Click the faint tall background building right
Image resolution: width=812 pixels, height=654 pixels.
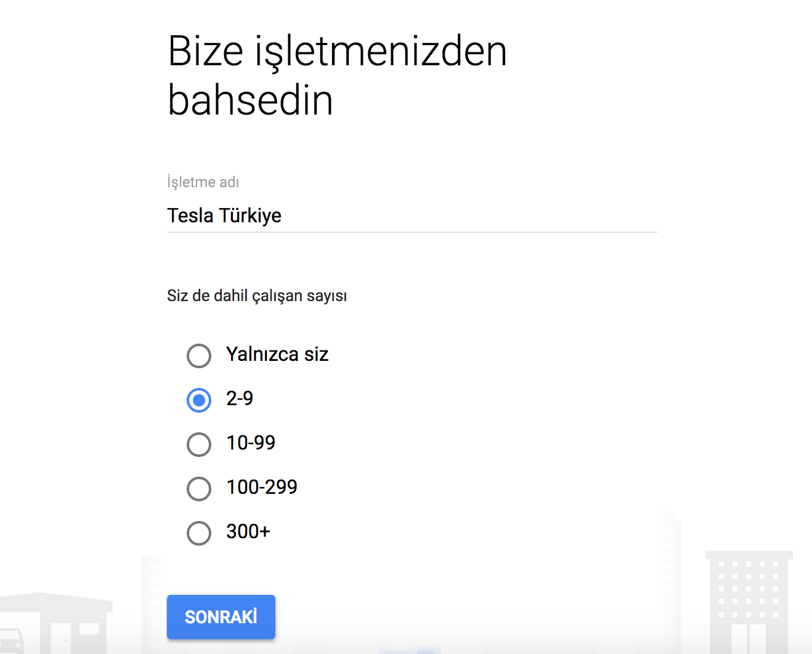(x=670, y=579)
